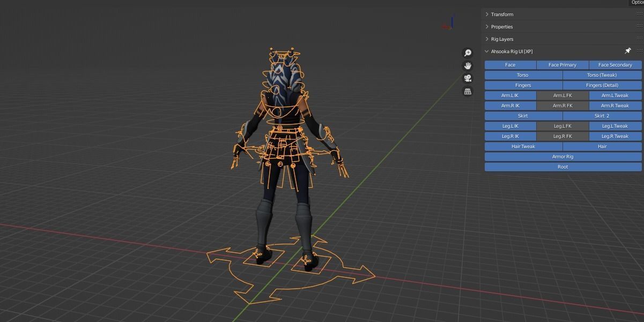
Task: Enable the Leg.L FK layer
Action: (x=562, y=126)
